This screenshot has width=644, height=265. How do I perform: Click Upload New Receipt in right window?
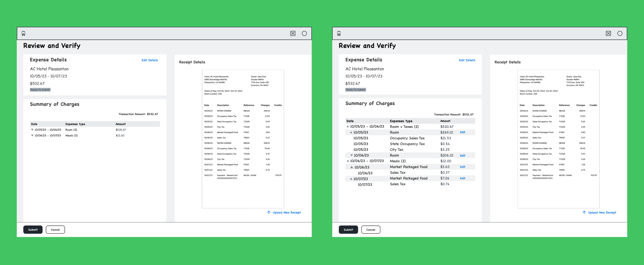pos(602,212)
